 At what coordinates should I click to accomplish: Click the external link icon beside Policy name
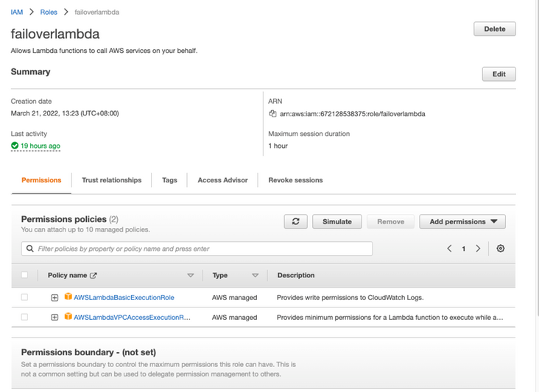(94, 275)
